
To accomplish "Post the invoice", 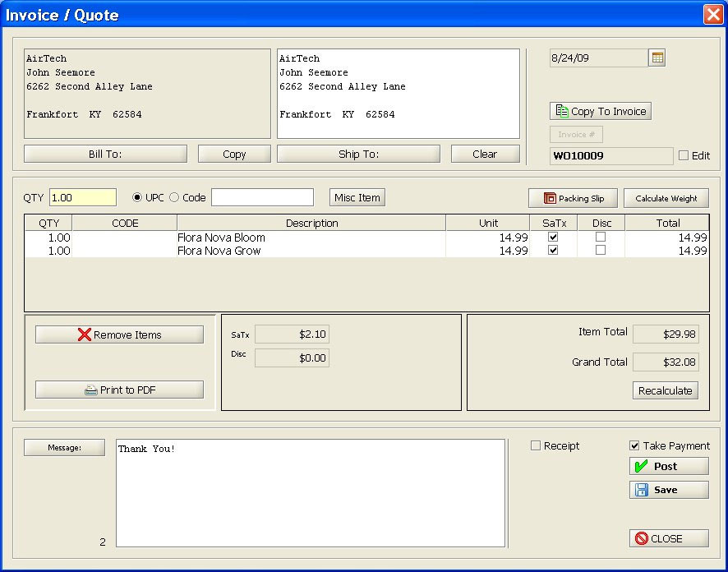I will (669, 466).
